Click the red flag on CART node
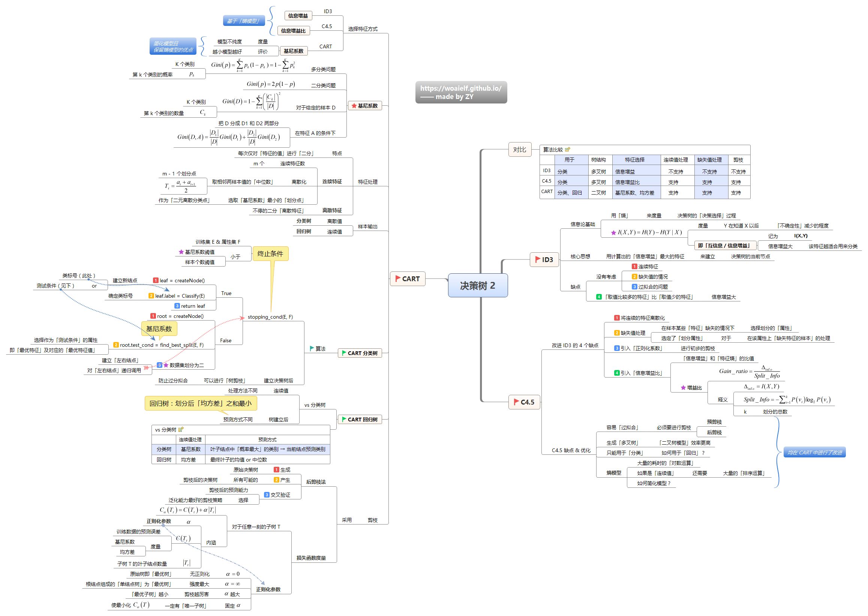The image size is (868, 616). (397, 279)
